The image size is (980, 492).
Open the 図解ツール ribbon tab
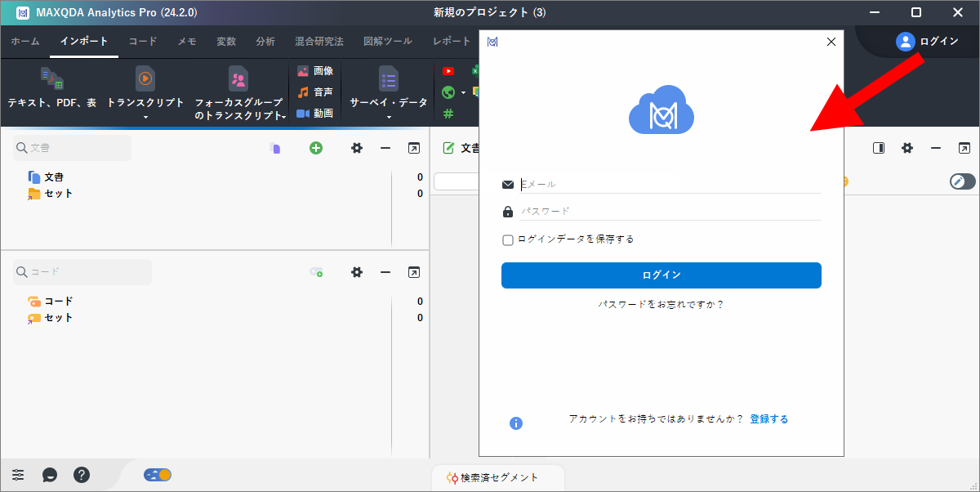[388, 42]
